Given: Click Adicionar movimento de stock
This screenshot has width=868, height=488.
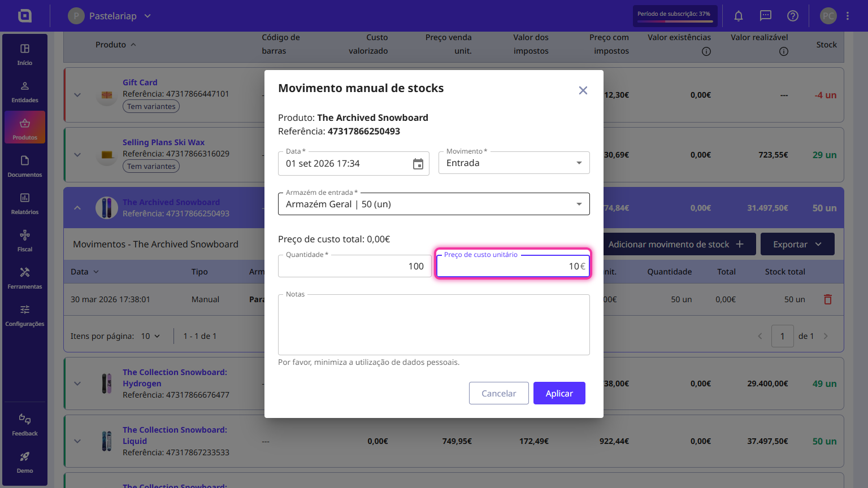Looking at the screenshot, I should 676,244.
